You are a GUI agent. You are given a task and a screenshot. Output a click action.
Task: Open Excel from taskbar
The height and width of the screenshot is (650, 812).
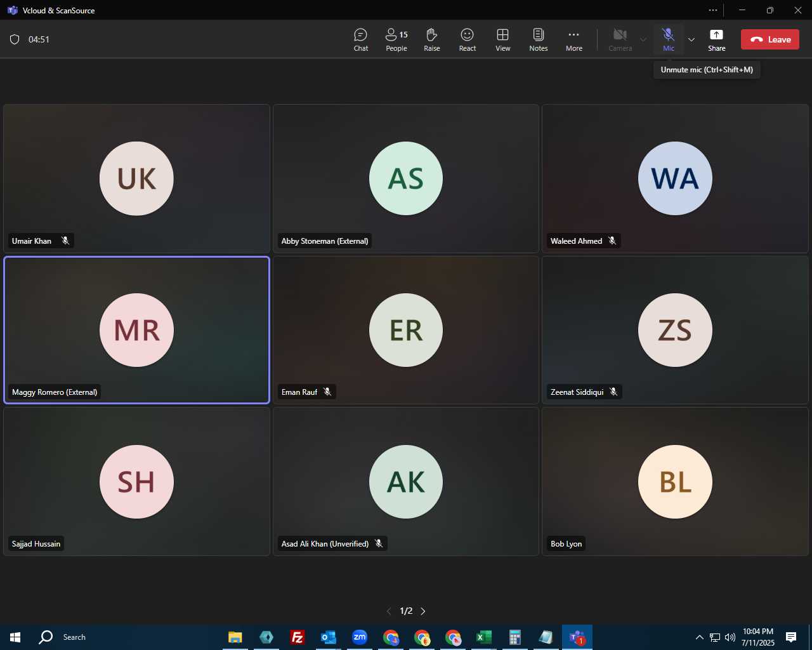coord(484,637)
